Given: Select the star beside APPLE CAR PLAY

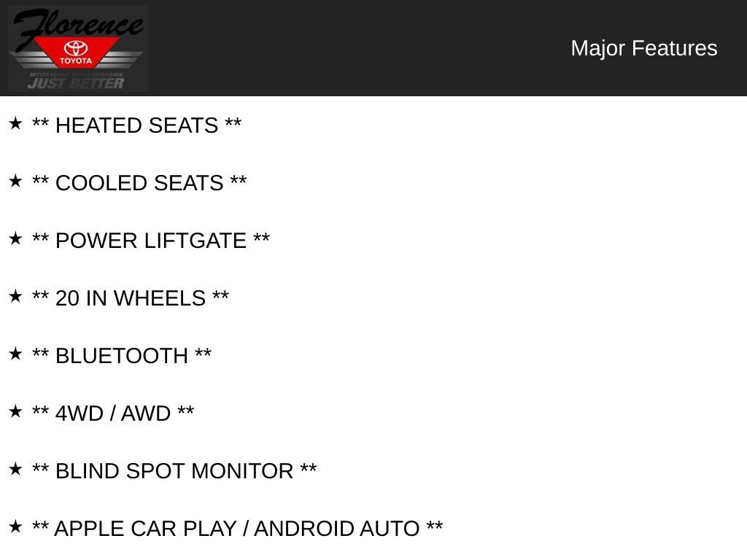Looking at the screenshot, I should [x=15, y=526].
